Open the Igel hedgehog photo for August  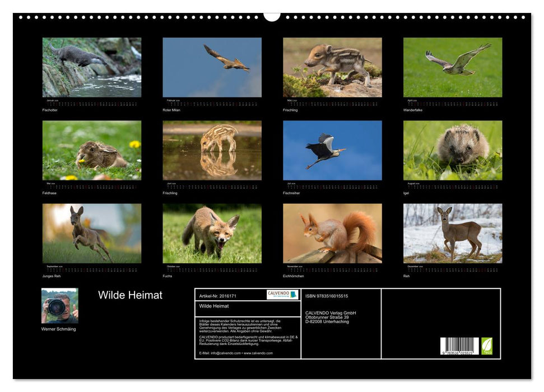(x=451, y=148)
